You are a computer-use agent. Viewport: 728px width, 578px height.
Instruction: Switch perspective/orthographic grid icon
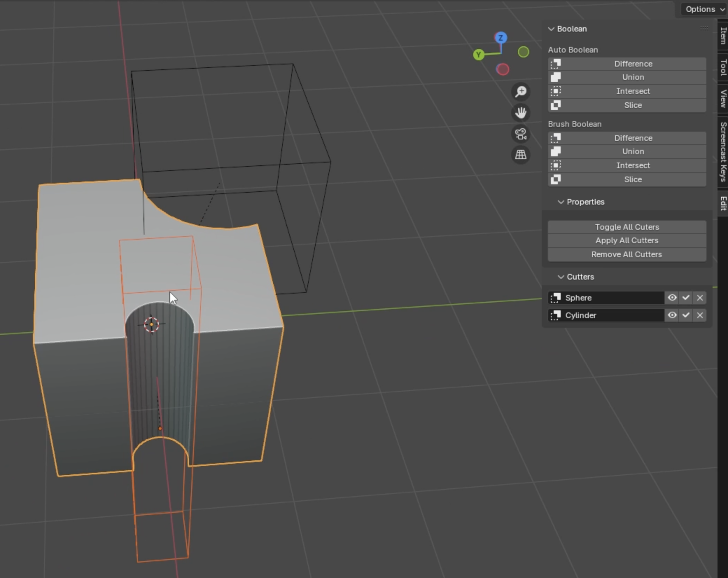pyautogui.click(x=521, y=154)
